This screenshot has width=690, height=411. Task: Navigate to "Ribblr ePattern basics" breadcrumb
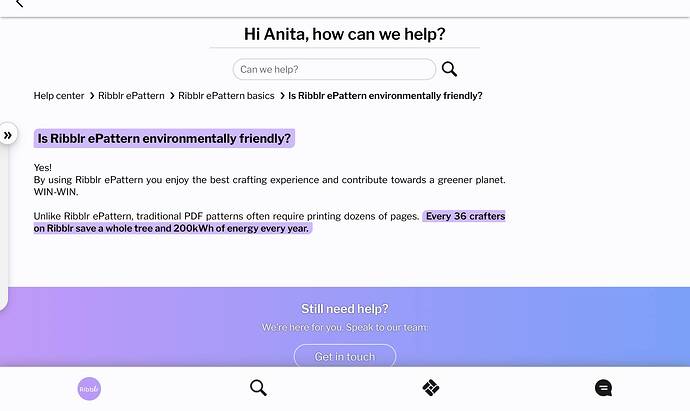pos(226,96)
